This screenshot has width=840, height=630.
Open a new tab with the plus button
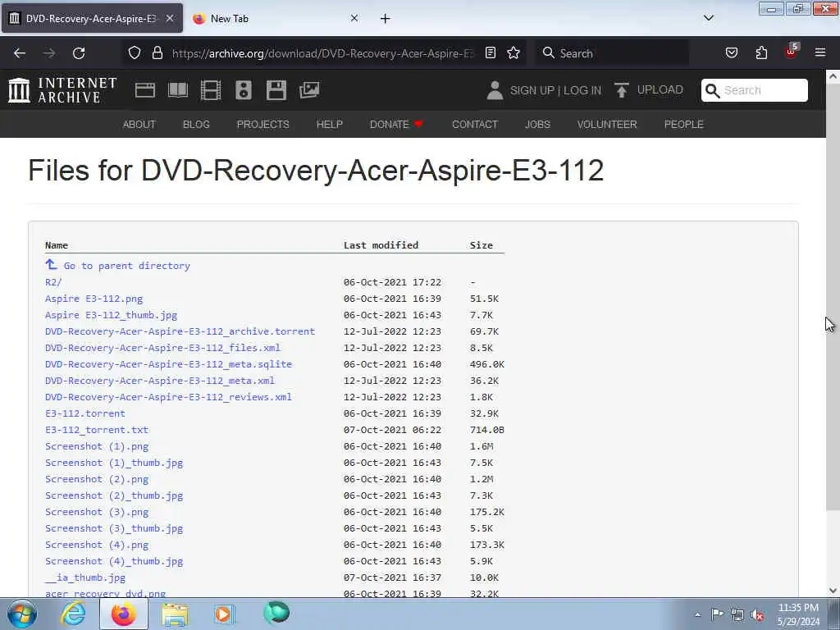point(386,19)
